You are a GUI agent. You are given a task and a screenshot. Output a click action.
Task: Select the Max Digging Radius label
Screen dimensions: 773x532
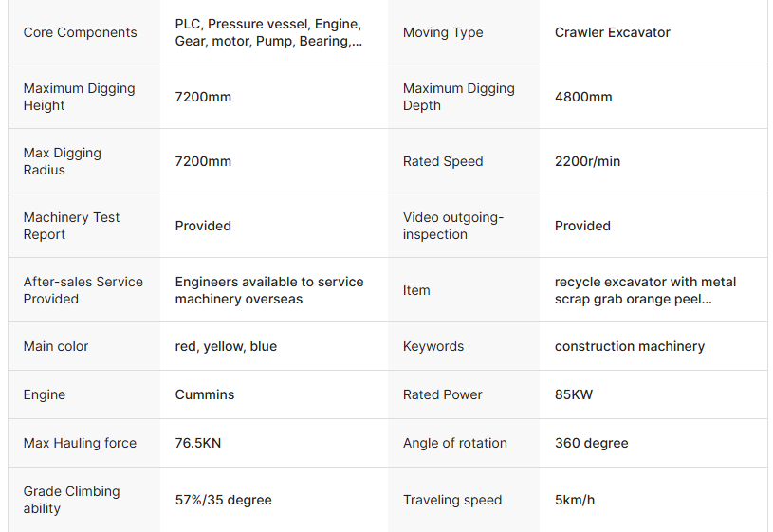62,161
